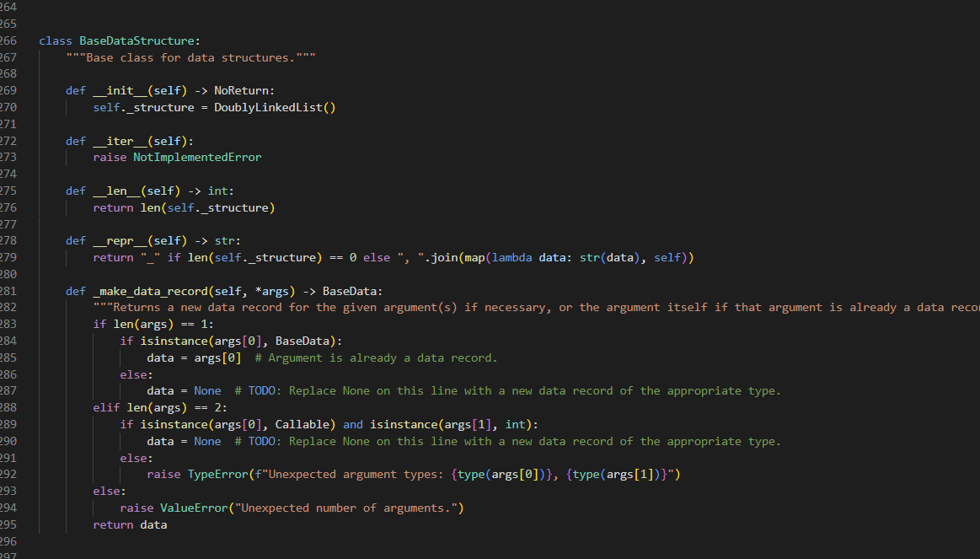This screenshot has width=980, height=559.
Task: Click BaseData inside isinstance(args[0], BaseData)
Action: [x=302, y=341]
